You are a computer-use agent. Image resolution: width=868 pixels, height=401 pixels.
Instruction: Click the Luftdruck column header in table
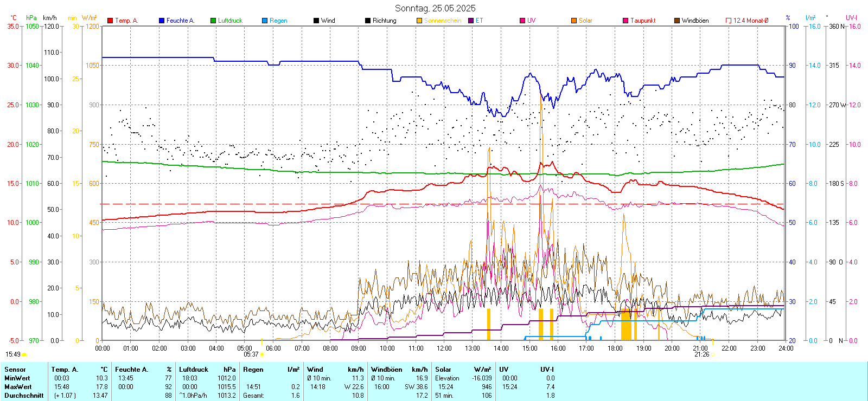tap(194, 370)
